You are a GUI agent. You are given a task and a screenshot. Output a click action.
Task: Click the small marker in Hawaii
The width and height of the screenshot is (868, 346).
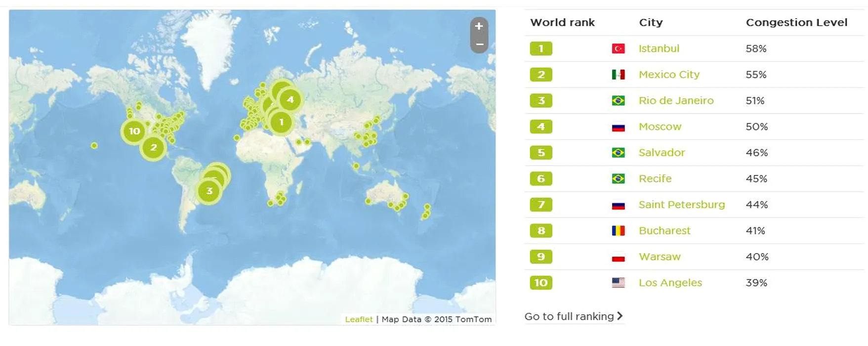tap(94, 145)
